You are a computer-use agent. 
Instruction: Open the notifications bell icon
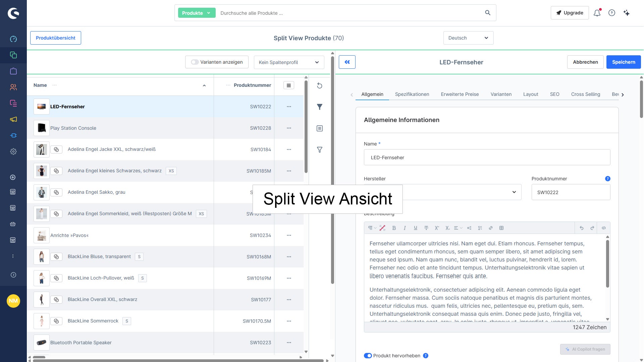pos(597,13)
